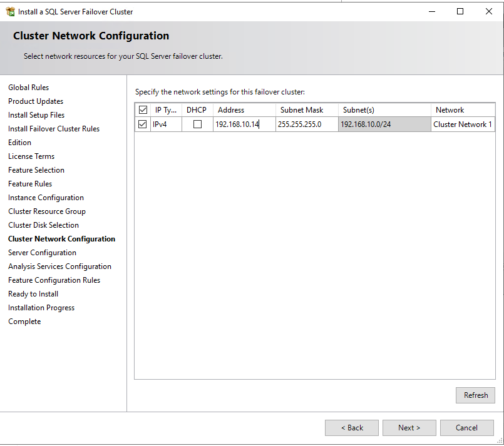Select the Global Rules step
Screen dimensions: 504x446
click(29, 88)
